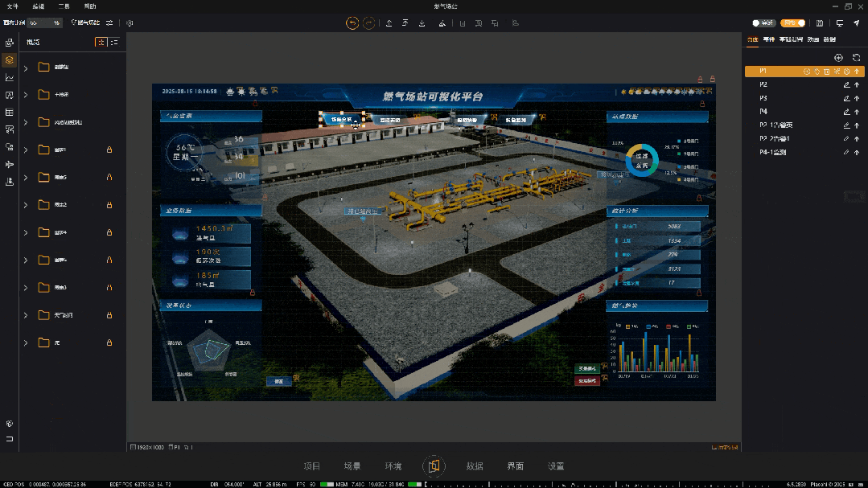
Task: Select 环境 in the bottom navigation
Action: click(393, 465)
